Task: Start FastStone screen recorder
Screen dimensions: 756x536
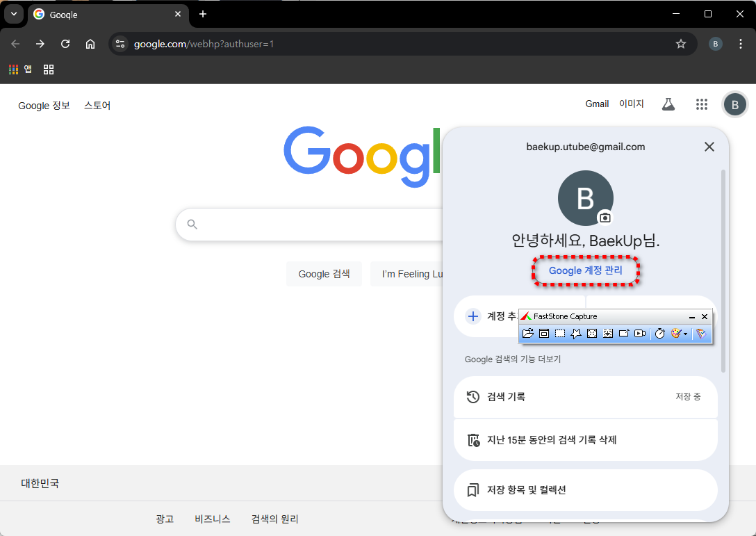Action: click(640, 334)
